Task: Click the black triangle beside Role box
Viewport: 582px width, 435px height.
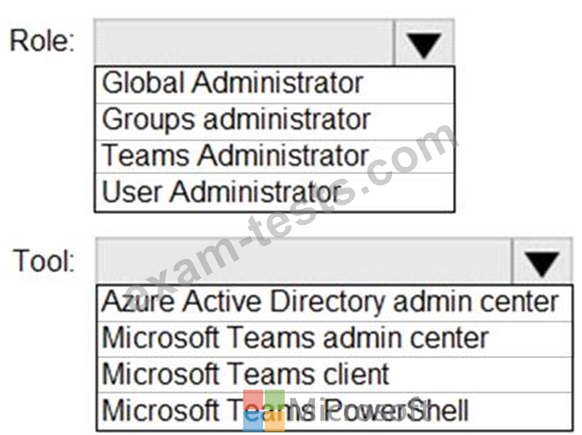Action: (424, 45)
